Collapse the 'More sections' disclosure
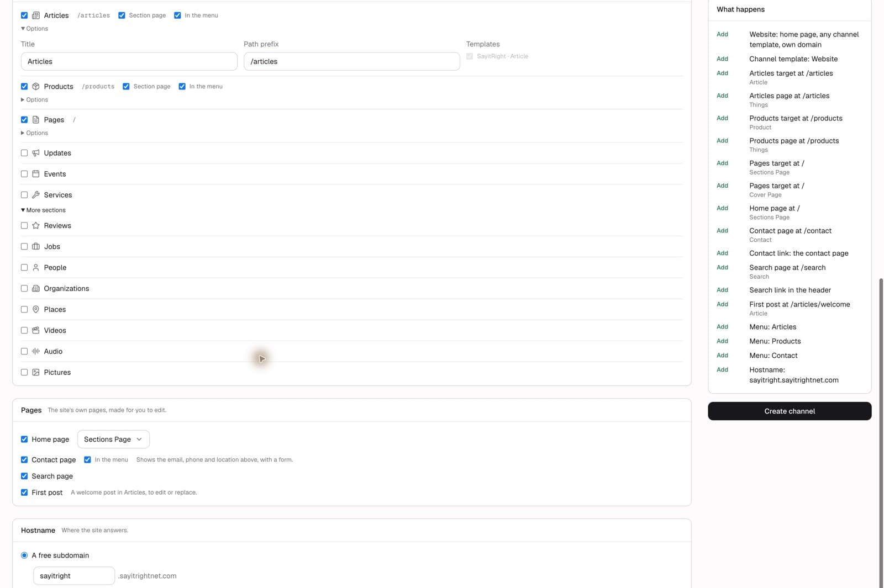Screen dimensions: 884x588 coord(43,210)
